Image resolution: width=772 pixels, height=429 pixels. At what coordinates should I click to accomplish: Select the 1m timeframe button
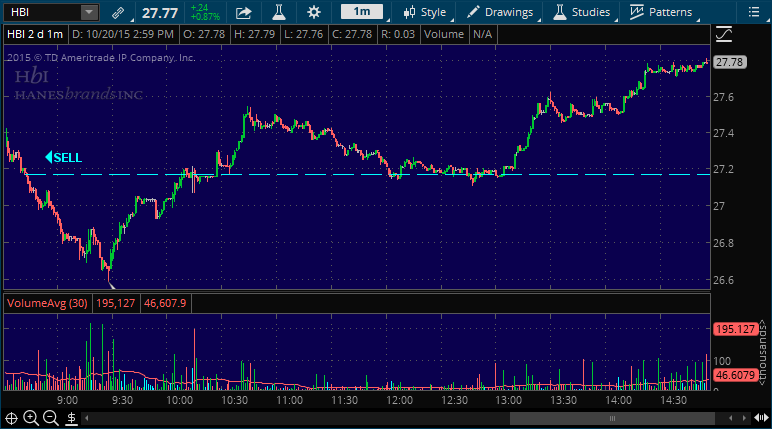coord(362,12)
